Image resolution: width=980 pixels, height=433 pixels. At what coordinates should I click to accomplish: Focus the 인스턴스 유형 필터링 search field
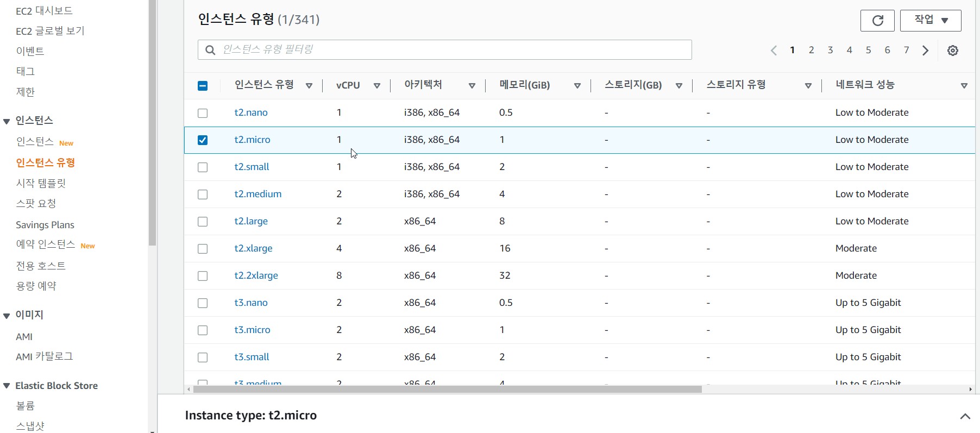tap(444, 50)
